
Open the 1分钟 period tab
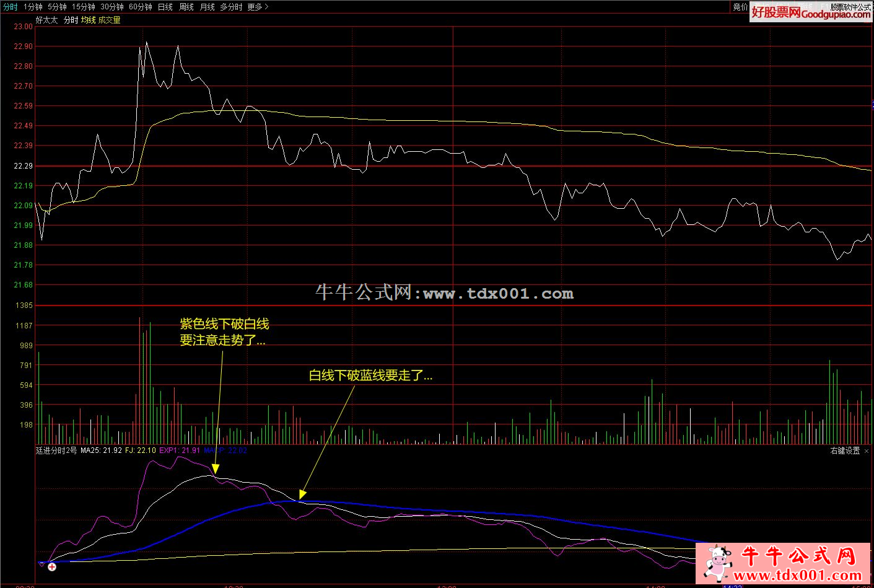[x=33, y=7]
